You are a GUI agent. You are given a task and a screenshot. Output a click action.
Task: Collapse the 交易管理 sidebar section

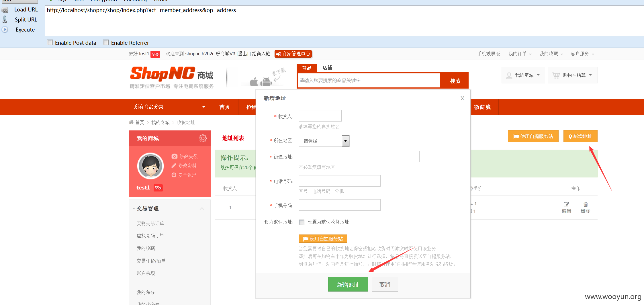[202, 209]
